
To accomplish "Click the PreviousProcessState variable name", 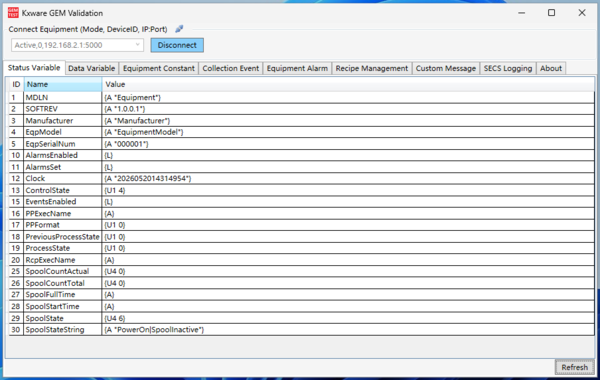I will click(63, 236).
